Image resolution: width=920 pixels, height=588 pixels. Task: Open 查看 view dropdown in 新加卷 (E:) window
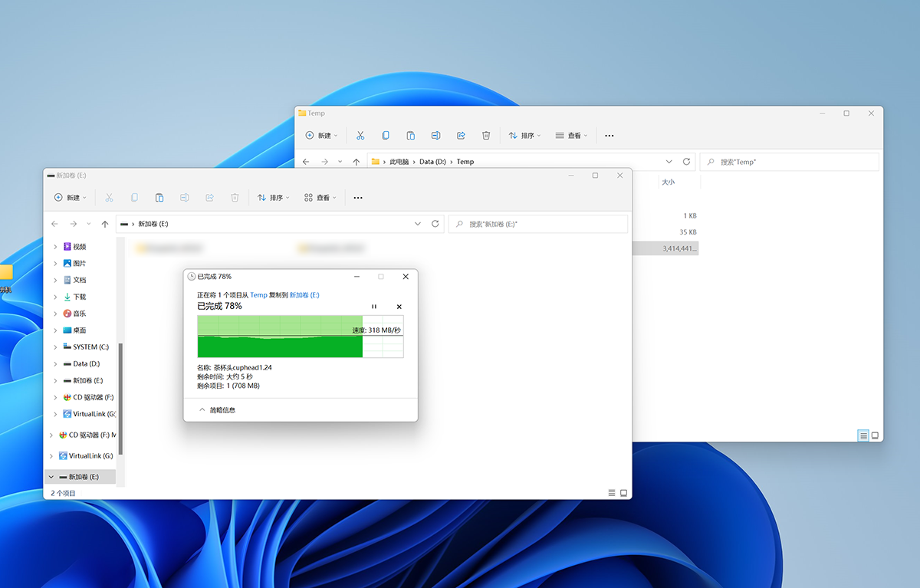point(320,198)
